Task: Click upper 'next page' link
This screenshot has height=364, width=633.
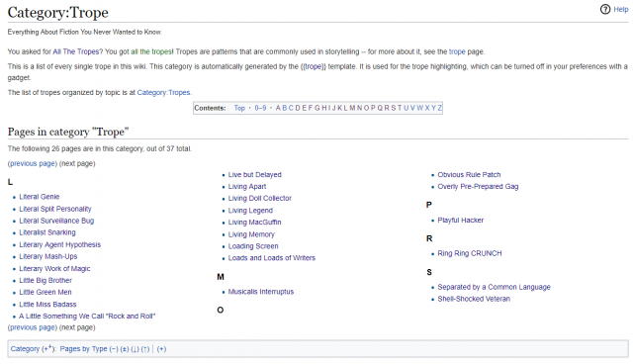Action: point(77,163)
